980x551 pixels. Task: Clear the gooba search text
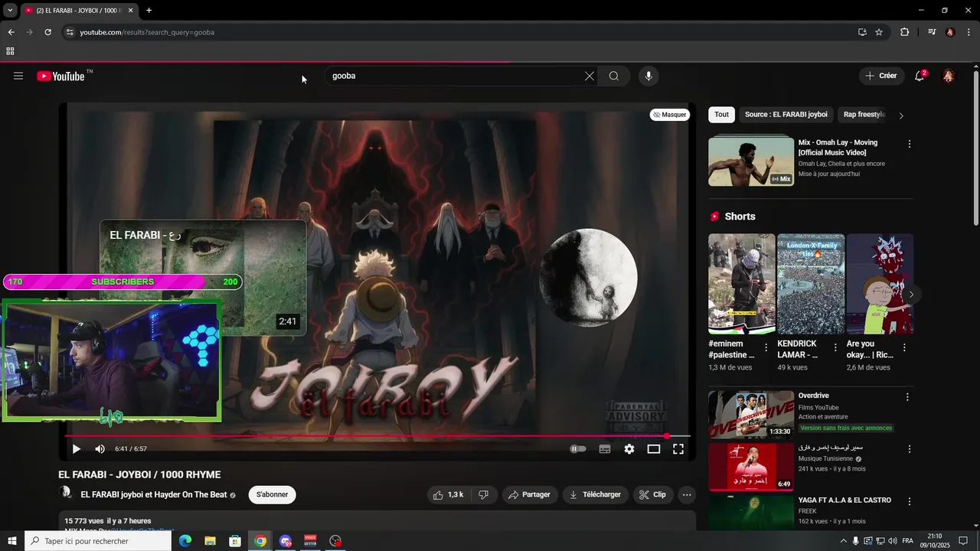click(x=589, y=76)
